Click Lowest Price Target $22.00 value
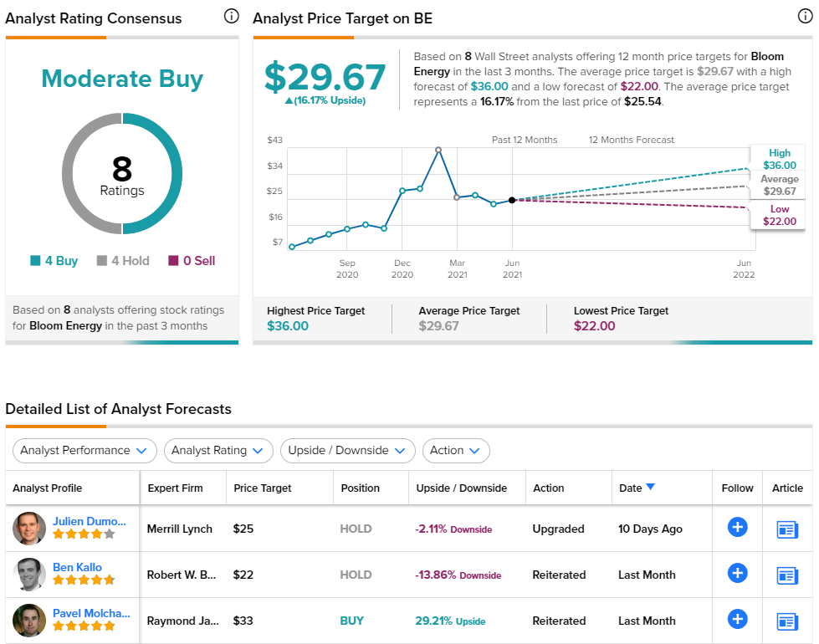 595,326
